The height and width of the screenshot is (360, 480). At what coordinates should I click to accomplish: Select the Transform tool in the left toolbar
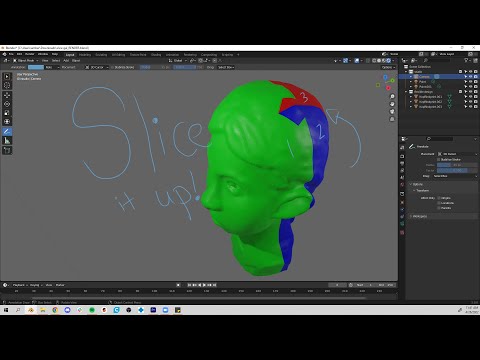pos(7,122)
